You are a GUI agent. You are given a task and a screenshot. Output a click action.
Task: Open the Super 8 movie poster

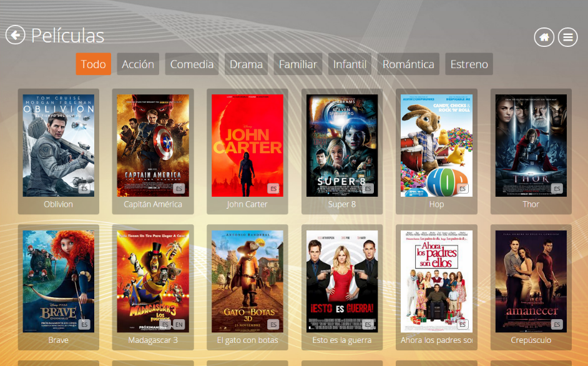pos(342,145)
